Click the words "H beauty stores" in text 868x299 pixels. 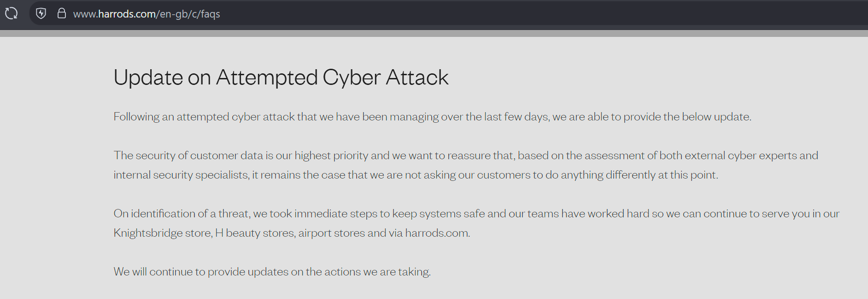[x=254, y=233]
